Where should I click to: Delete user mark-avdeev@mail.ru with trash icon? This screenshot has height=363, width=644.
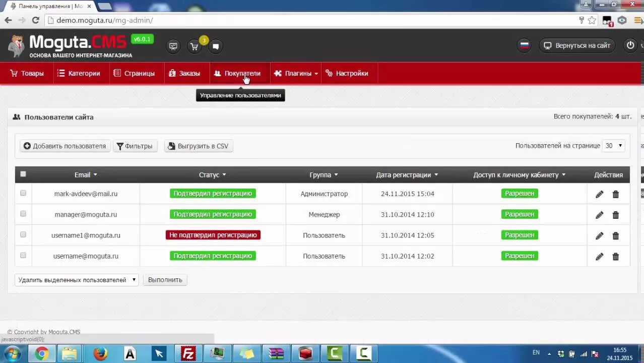pyautogui.click(x=615, y=194)
